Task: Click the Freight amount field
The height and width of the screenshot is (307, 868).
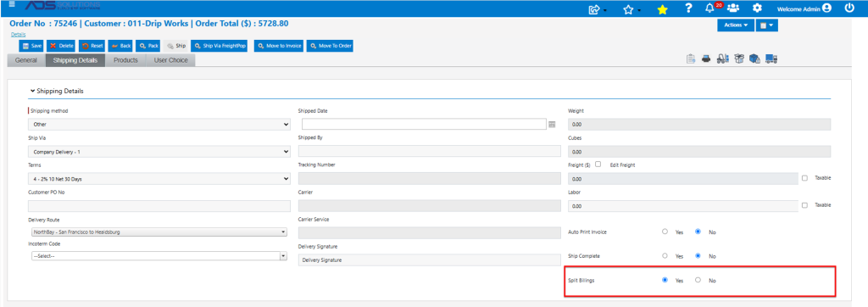Action: coord(682,178)
